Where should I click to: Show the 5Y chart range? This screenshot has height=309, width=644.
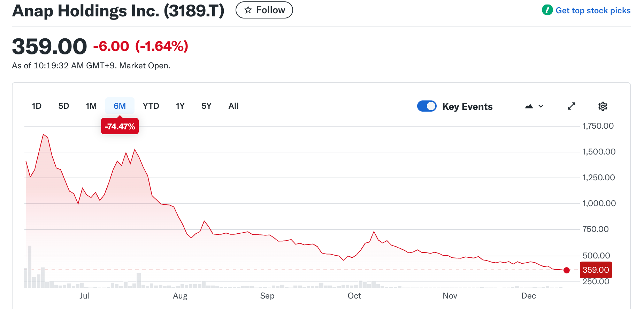tap(206, 106)
